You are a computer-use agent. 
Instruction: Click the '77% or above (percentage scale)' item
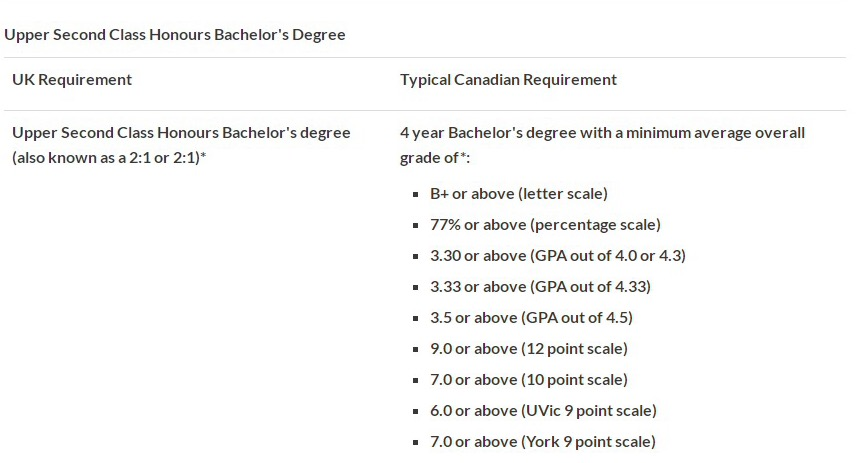click(545, 225)
